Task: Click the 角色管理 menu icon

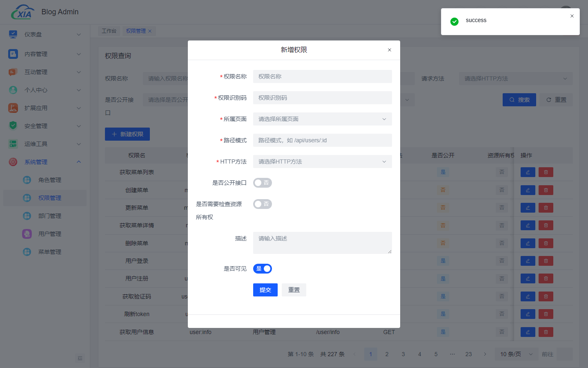Action: [x=27, y=180]
